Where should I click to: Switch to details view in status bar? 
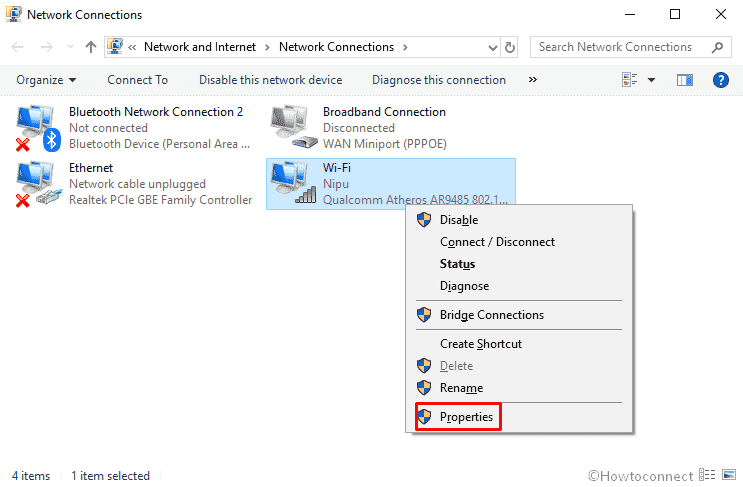(x=707, y=475)
